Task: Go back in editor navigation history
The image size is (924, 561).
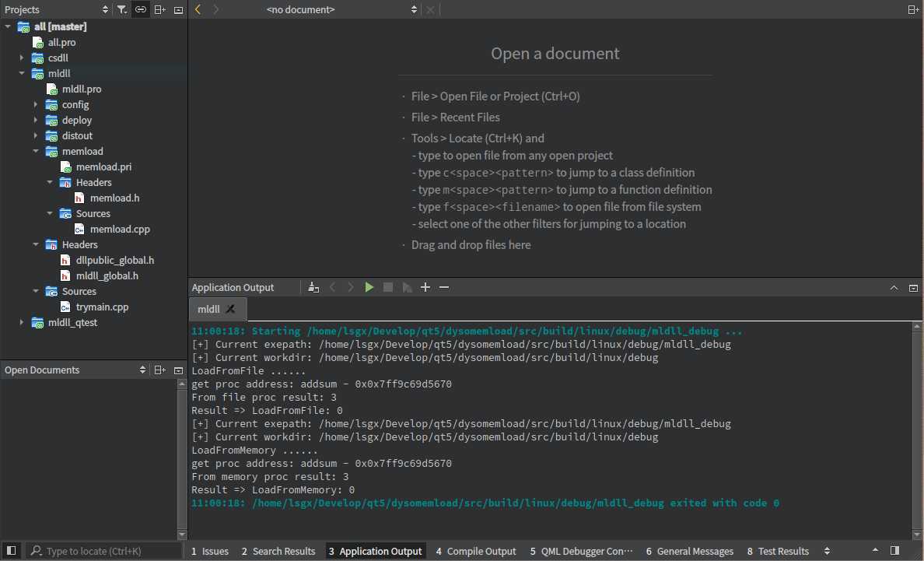Action: pos(198,9)
